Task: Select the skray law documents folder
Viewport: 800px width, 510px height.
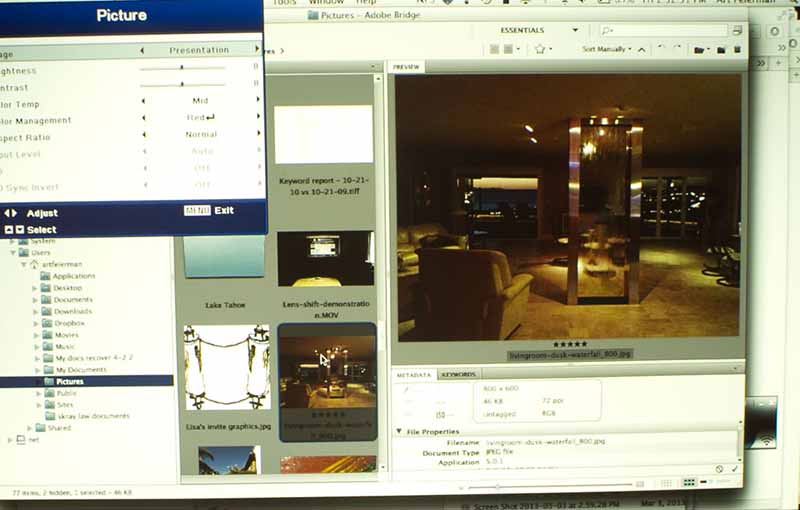Action: [87, 416]
